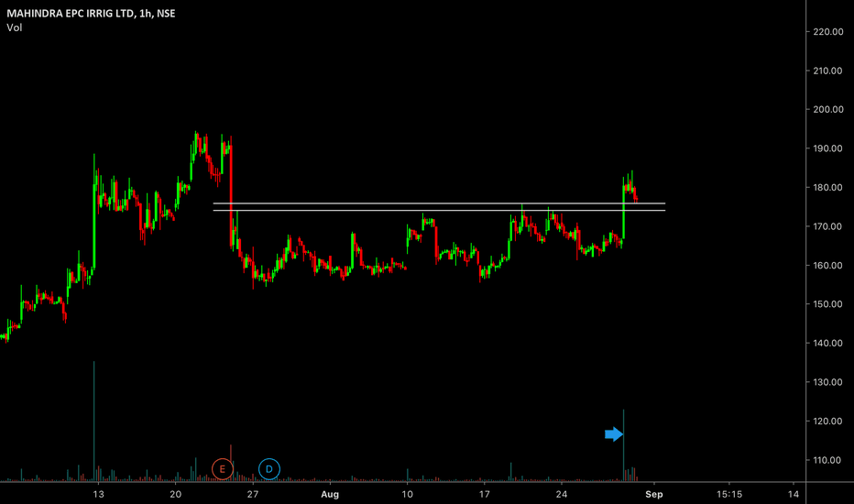Click the 110.00 price axis label

(x=827, y=460)
